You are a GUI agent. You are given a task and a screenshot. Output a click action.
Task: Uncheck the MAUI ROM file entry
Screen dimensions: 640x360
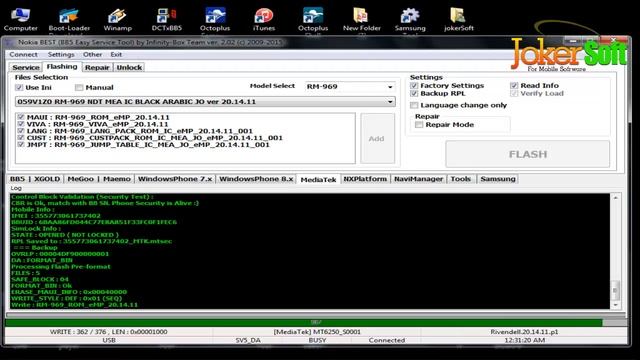21,117
